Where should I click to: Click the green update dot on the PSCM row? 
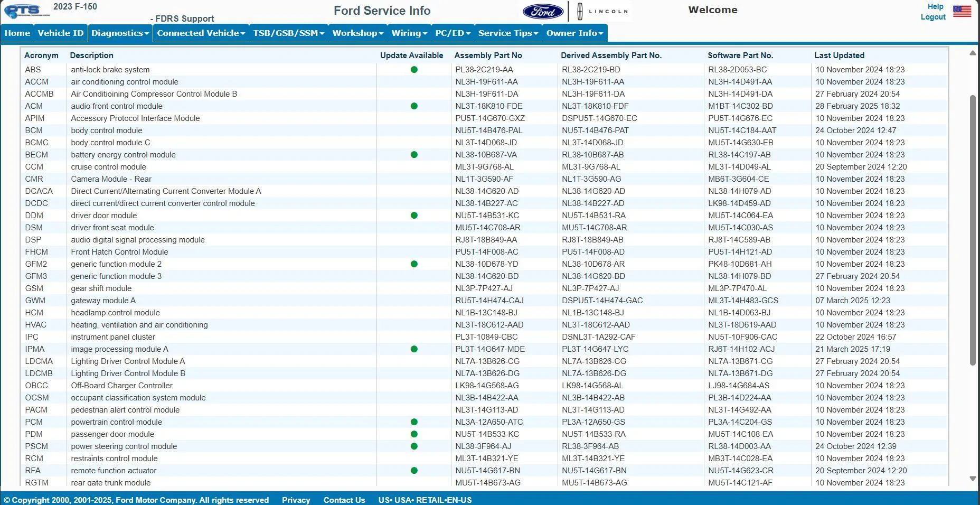414,446
